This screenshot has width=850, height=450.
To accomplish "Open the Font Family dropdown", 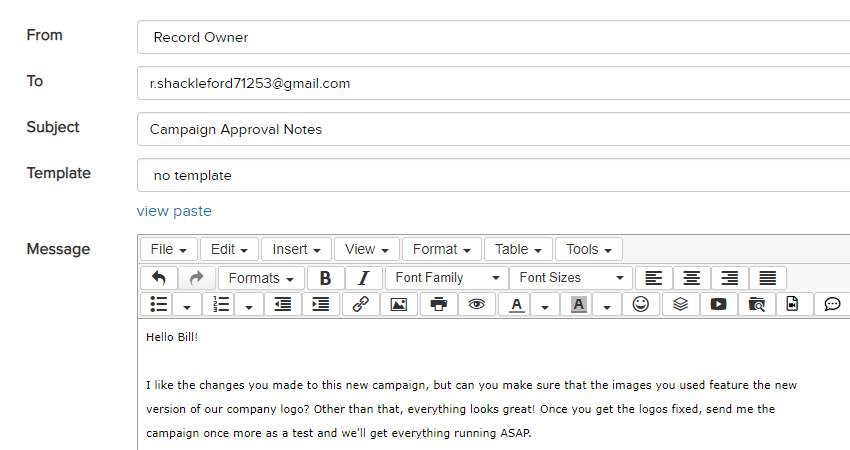I will pos(447,278).
